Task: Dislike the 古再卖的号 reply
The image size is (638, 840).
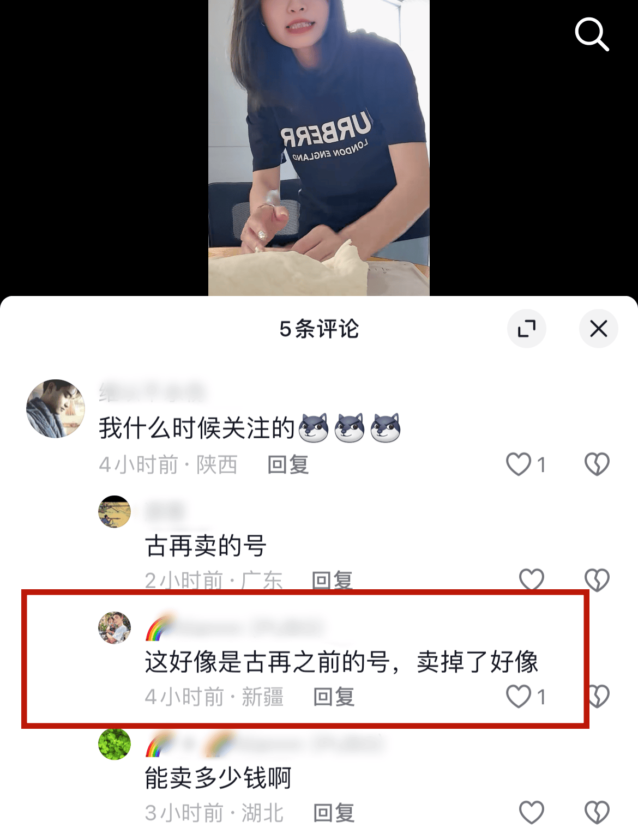Action: 597,580
